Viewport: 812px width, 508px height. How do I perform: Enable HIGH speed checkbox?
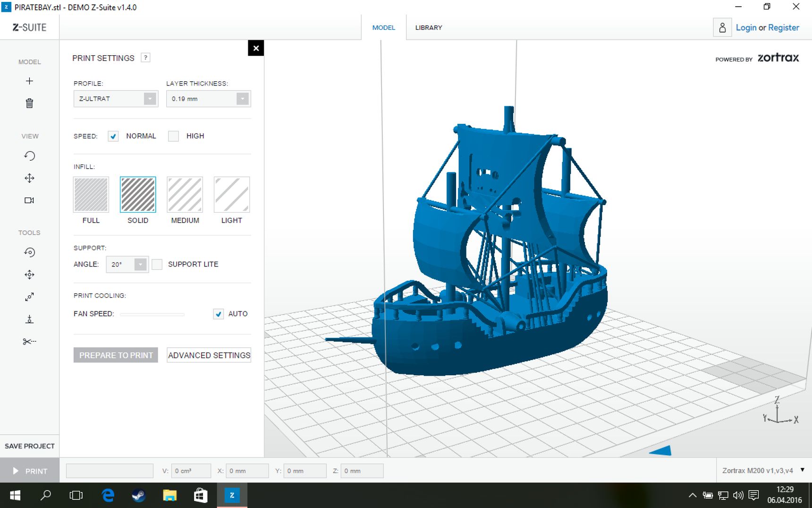tap(173, 136)
